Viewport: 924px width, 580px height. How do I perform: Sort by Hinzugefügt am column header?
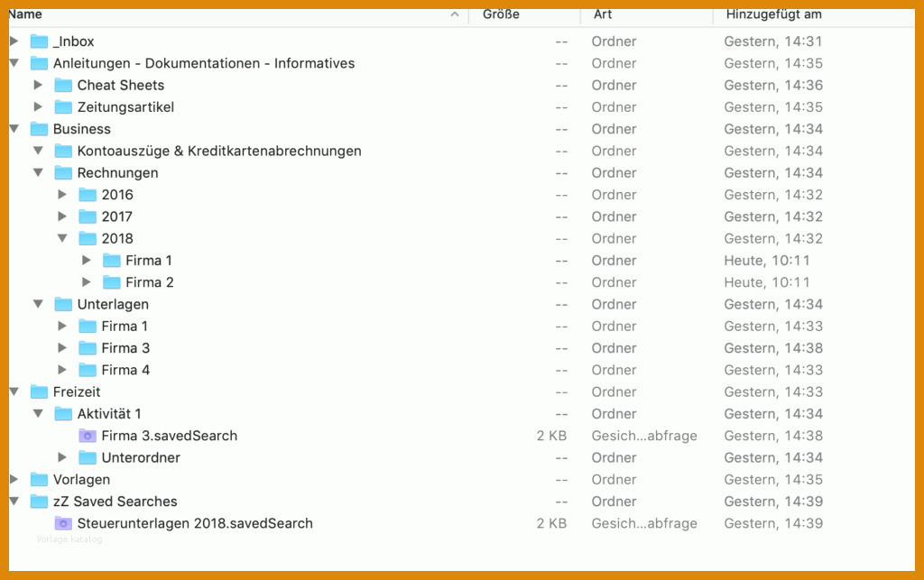click(773, 14)
